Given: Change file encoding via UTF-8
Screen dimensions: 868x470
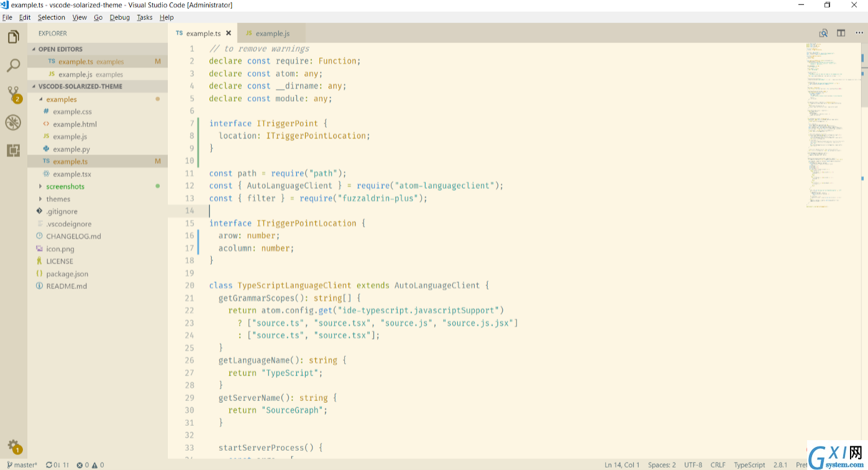Looking at the screenshot, I should click(693, 464).
